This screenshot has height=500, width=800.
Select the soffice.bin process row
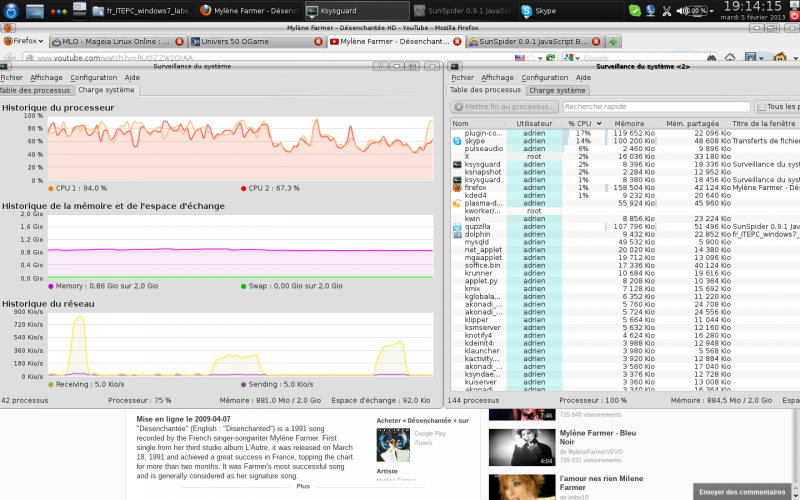point(625,265)
